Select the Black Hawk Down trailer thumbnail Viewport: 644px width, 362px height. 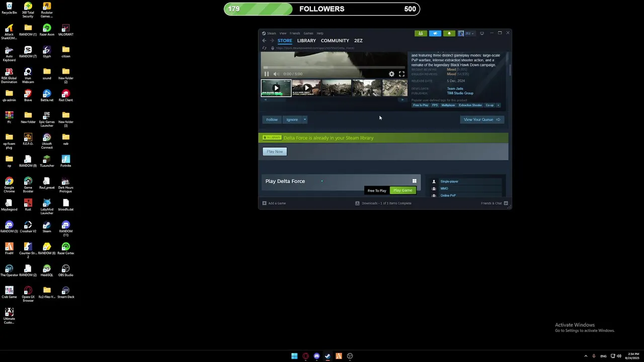tap(306, 88)
